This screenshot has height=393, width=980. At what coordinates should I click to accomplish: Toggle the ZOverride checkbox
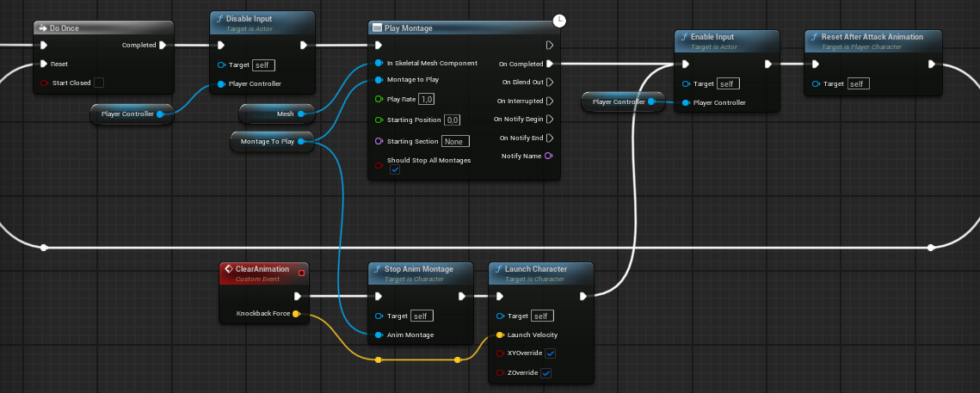point(545,373)
